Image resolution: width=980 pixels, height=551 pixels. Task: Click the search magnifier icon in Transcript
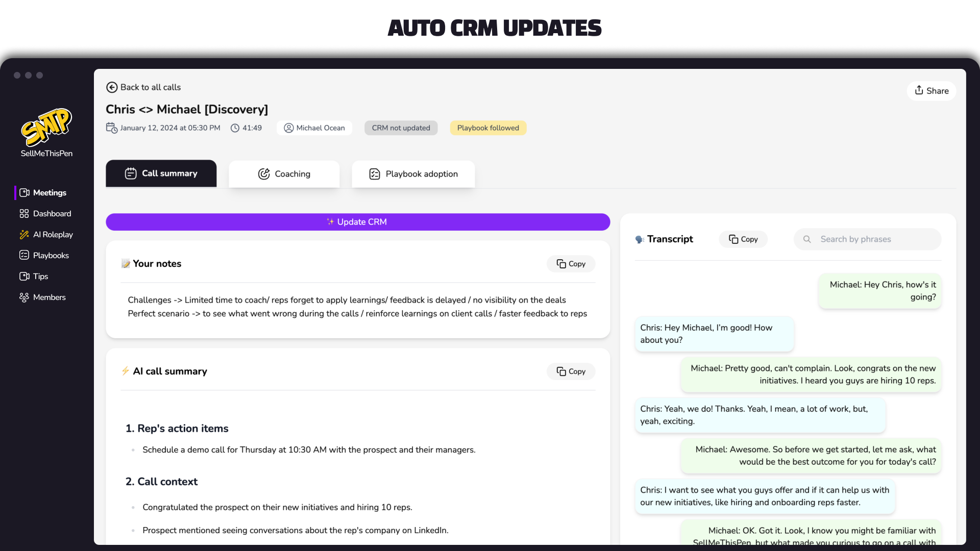(x=807, y=239)
